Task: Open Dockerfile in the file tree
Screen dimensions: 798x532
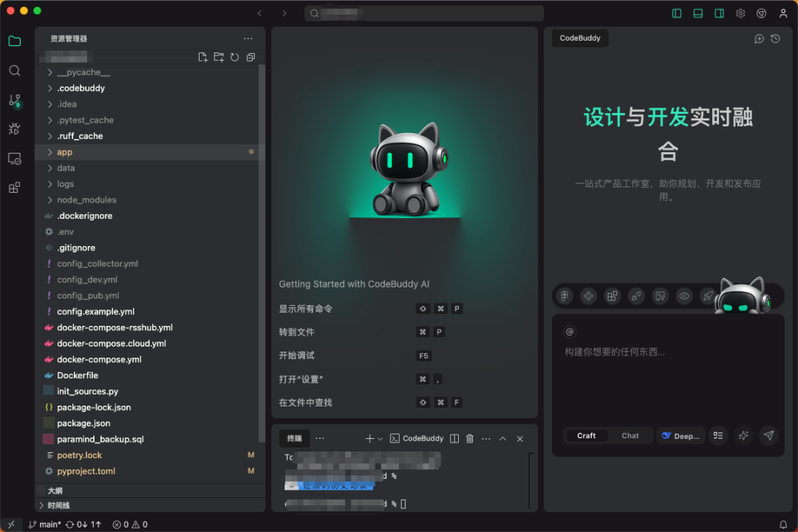Action: [x=150, y=375]
